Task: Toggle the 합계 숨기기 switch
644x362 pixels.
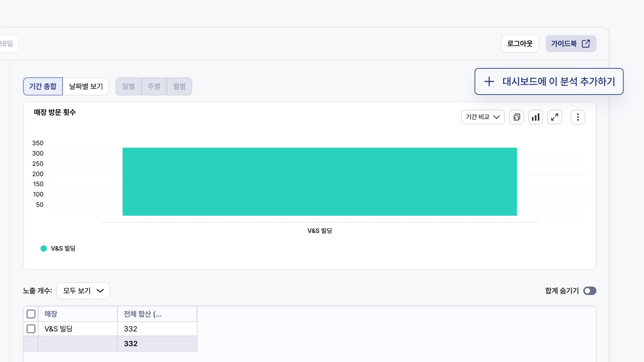Action: pos(590,291)
